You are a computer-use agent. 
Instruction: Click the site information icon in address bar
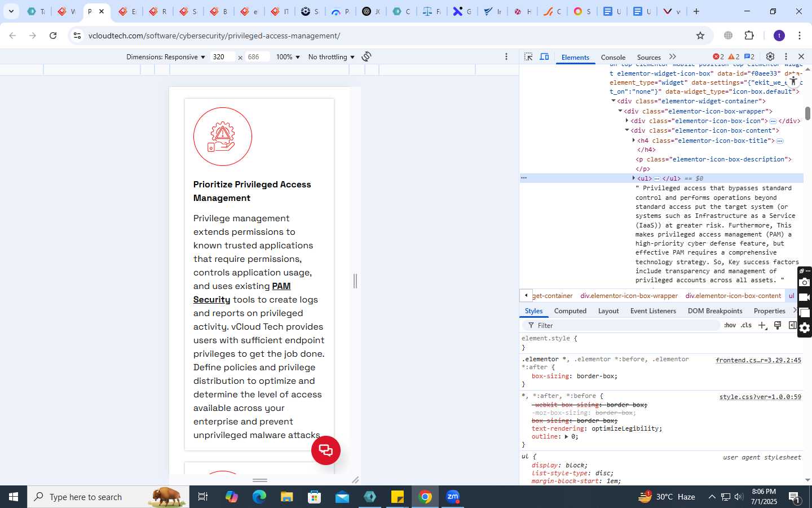tap(77, 36)
